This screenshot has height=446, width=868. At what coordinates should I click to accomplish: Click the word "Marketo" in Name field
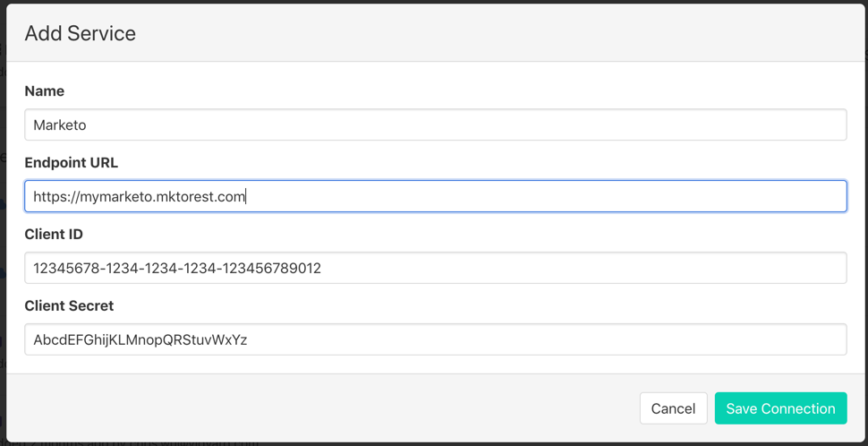click(60, 125)
